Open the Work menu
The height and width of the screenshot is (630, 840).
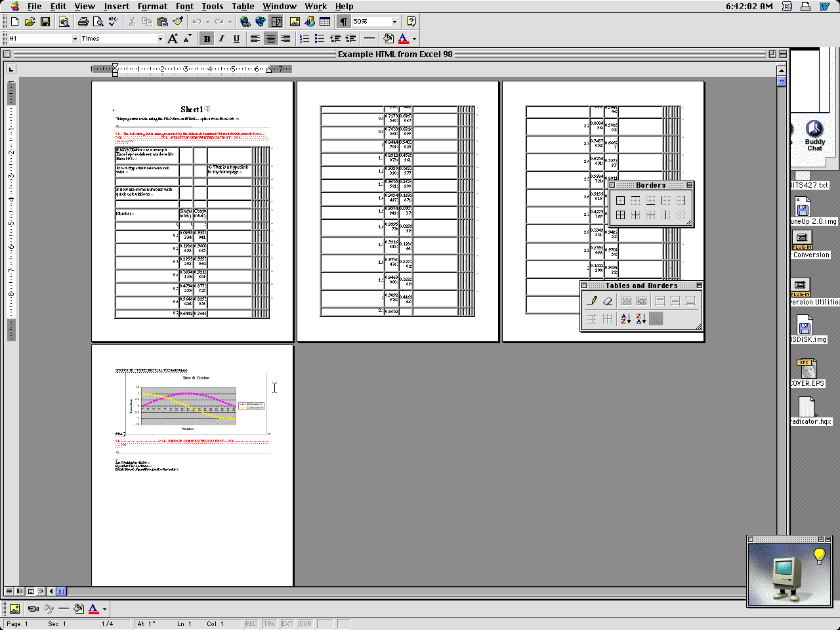coord(316,6)
